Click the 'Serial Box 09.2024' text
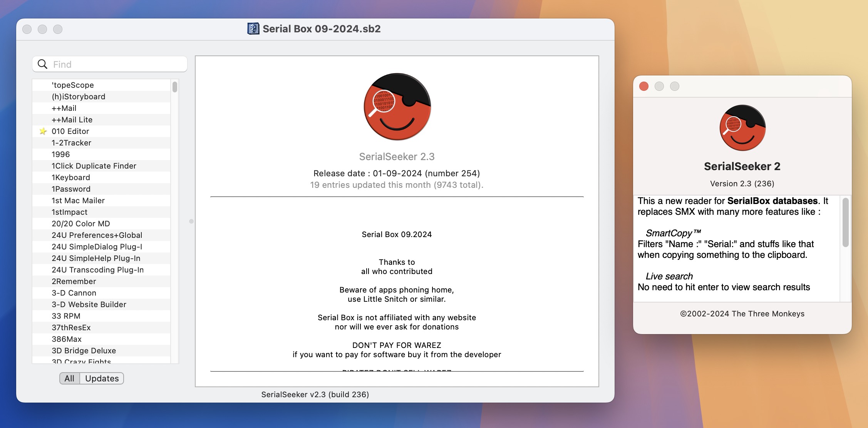 click(x=397, y=234)
